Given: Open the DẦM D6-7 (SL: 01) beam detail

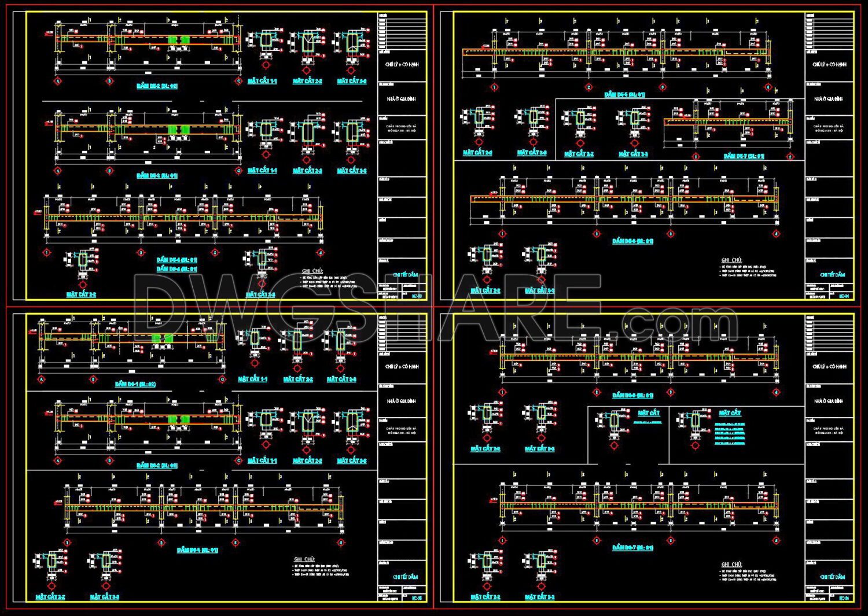Looking at the screenshot, I should click(x=746, y=155).
